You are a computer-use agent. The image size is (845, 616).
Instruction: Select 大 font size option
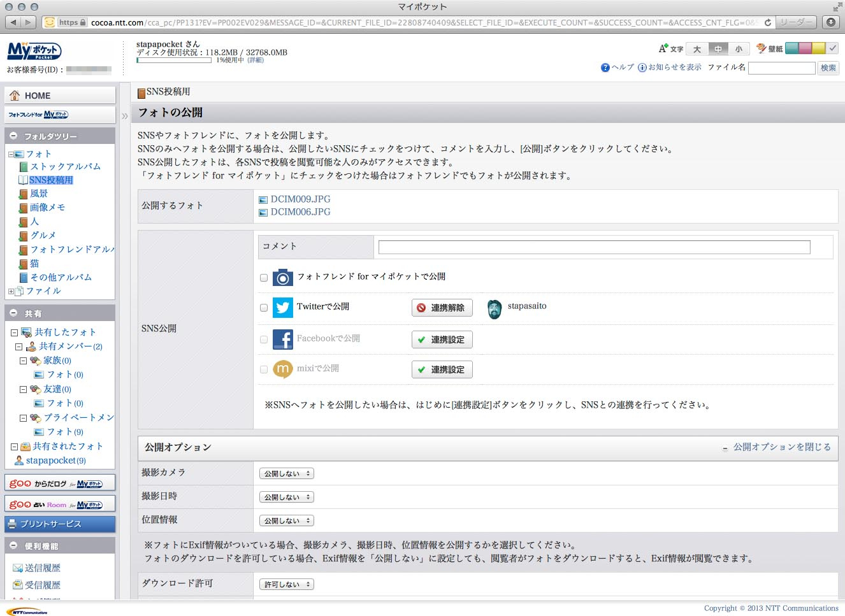(x=698, y=48)
